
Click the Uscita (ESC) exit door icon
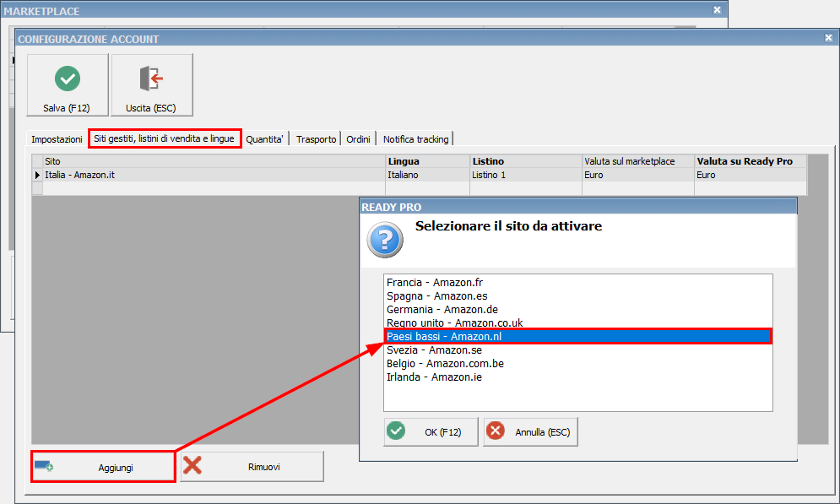pyautogui.click(x=151, y=79)
